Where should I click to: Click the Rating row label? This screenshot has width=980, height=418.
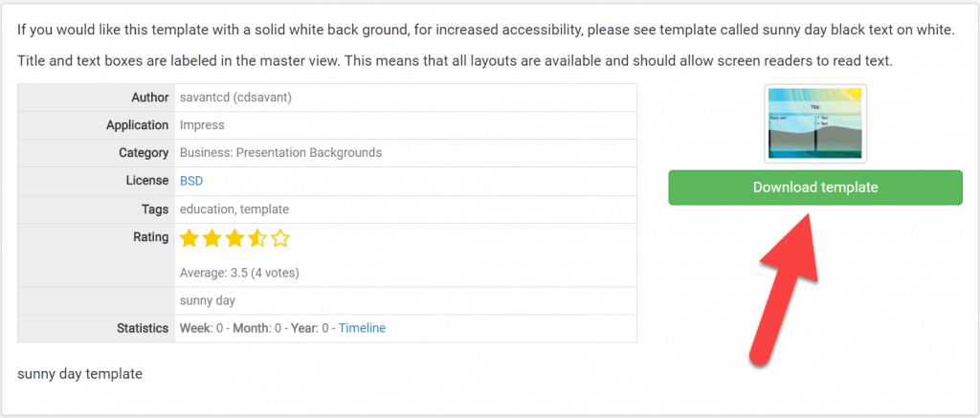pyautogui.click(x=151, y=237)
